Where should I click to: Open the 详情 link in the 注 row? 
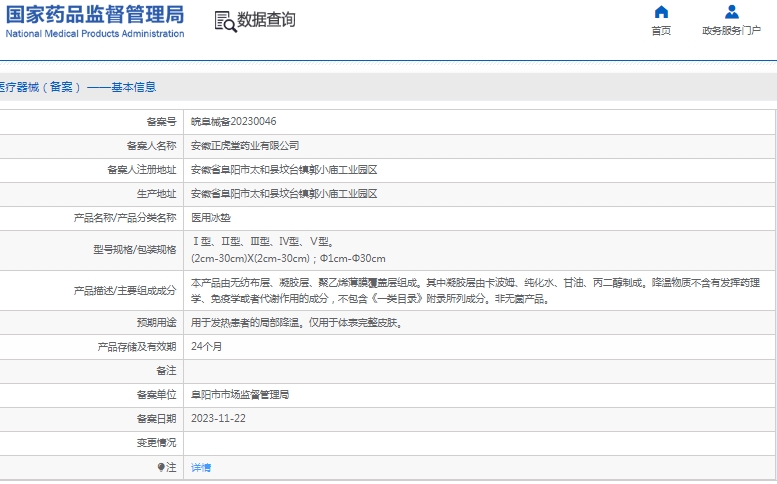(x=201, y=468)
